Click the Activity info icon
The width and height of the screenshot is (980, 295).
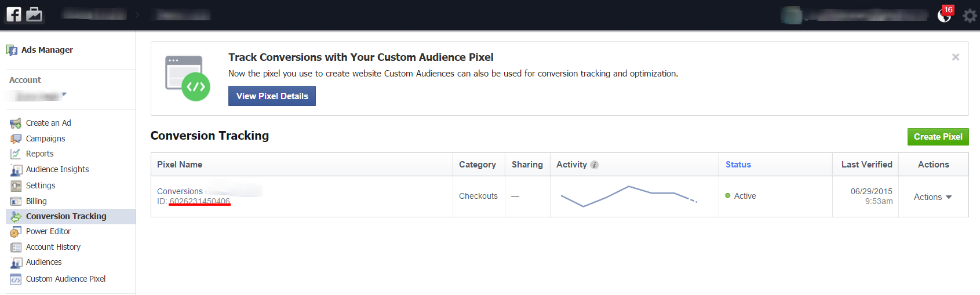click(x=594, y=165)
